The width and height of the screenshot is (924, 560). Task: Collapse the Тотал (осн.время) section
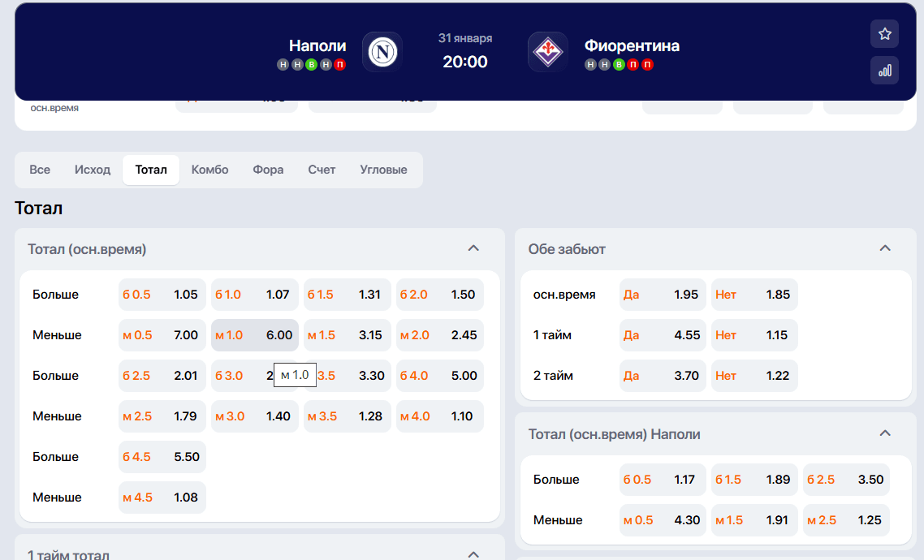[x=474, y=248]
